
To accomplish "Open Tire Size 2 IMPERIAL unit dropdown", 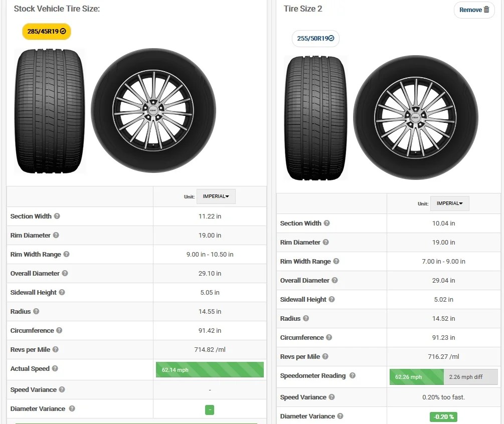I will point(450,203).
